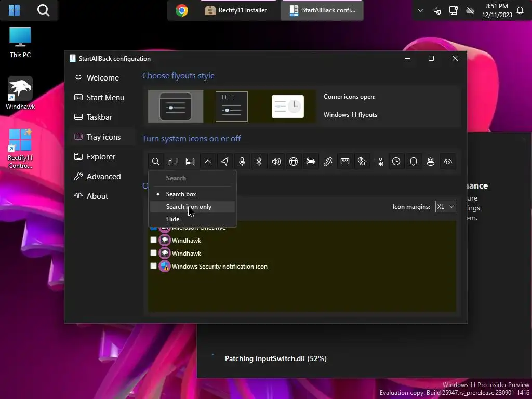
Task: Toggle the Pen system icon
Action: coord(328,162)
